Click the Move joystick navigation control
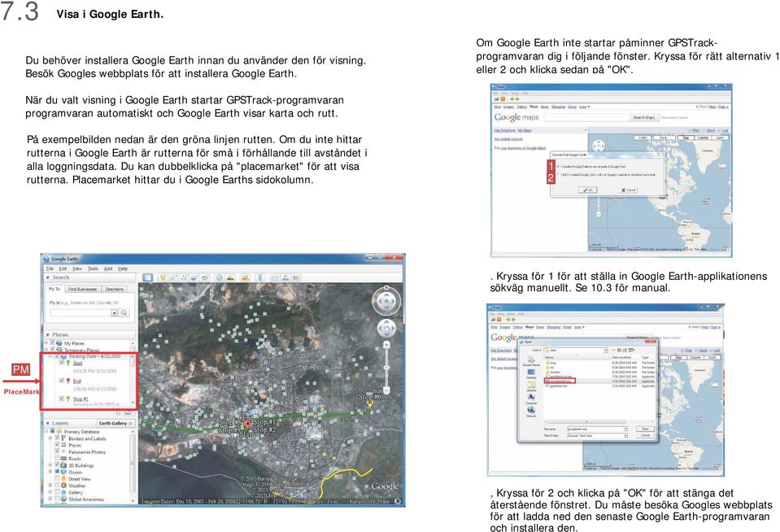The image size is (780, 532). pyautogui.click(x=386, y=329)
